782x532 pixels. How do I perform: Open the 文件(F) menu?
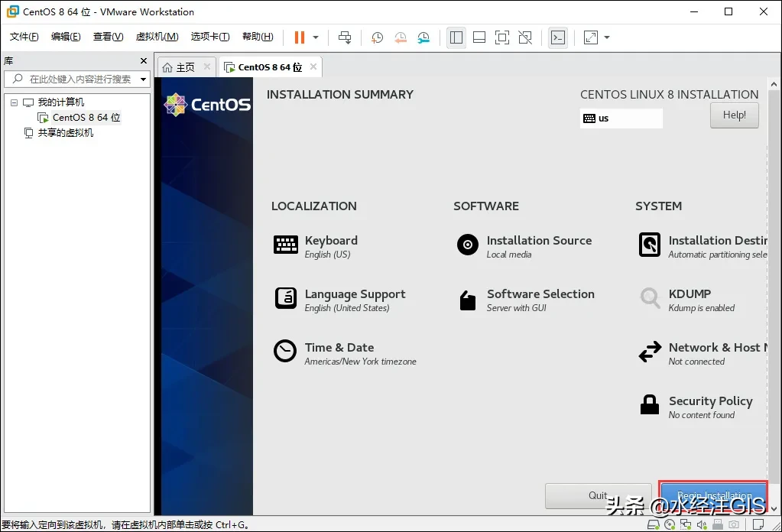pyautogui.click(x=24, y=37)
